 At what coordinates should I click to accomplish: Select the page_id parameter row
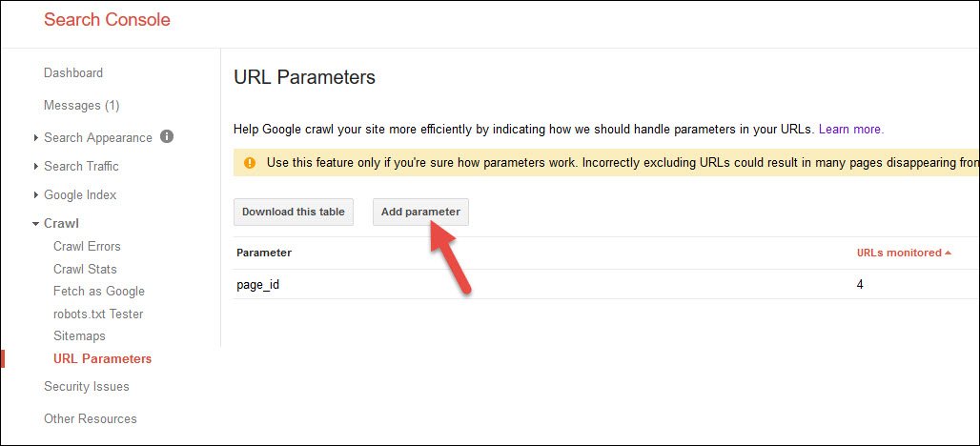(258, 284)
